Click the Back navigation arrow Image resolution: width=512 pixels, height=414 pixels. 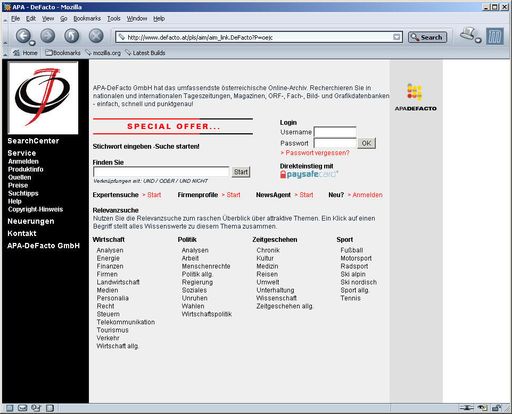pos(23,35)
